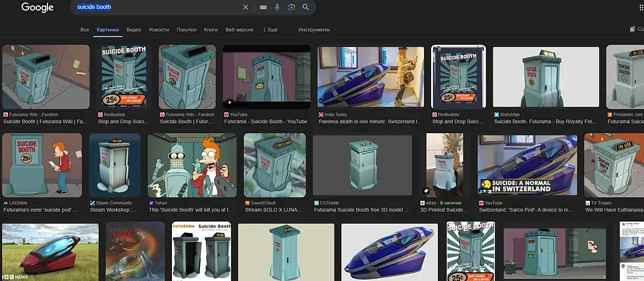Open 'Stream SOLO X LUNA' SoundCloud link
This screenshot has width=644, height=281.
point(273,210)
